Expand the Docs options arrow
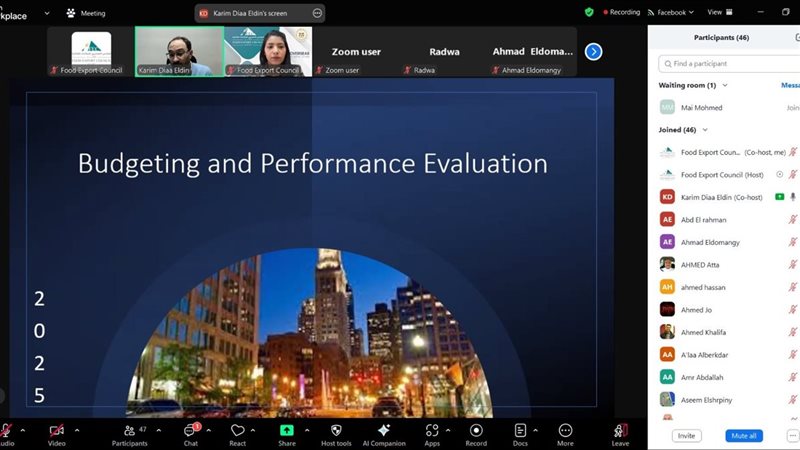Viewport: 800px width, 450px height. [535, 430]
